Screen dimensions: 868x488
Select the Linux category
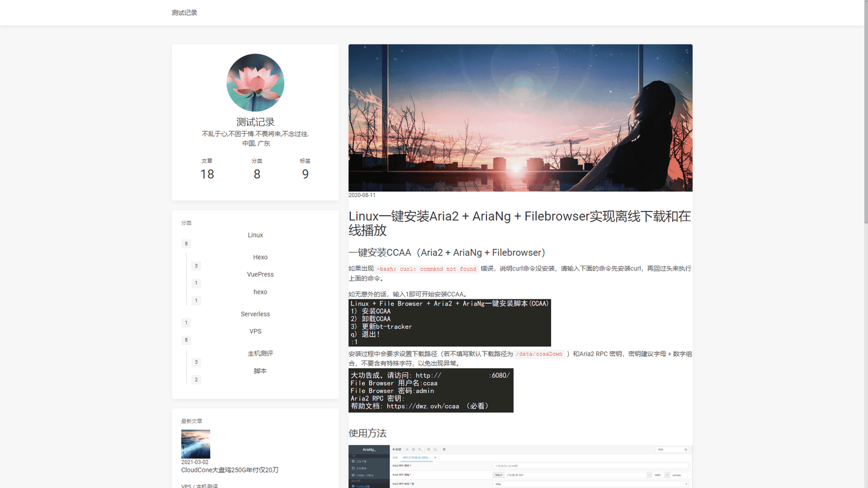pyautogui.click(x=256, y=235)
